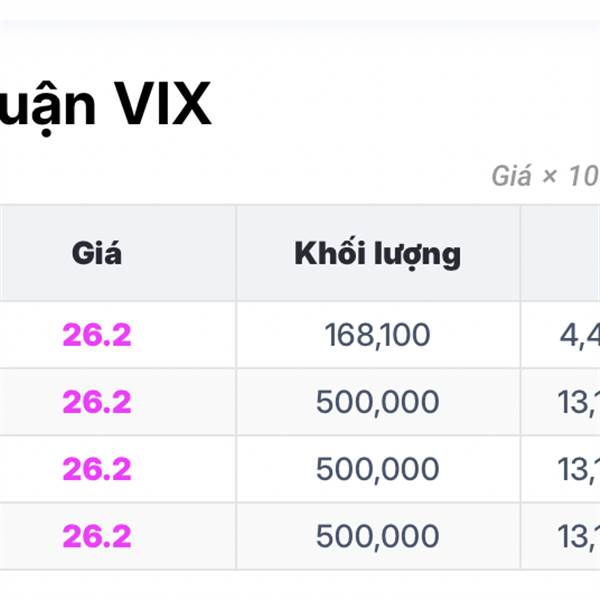Select the 26.2 price in last row
The width and height of the screenshot is (600, 600).
point(97,536)
